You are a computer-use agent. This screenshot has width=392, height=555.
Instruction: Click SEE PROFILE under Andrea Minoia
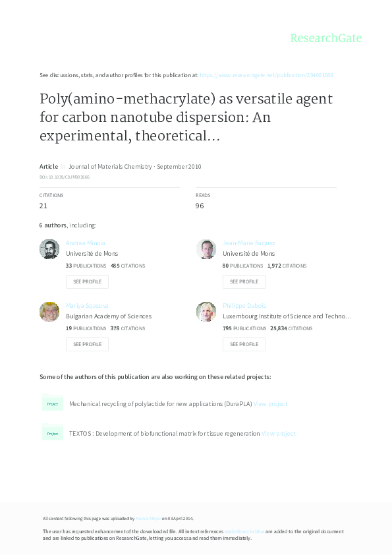point(87,281)
